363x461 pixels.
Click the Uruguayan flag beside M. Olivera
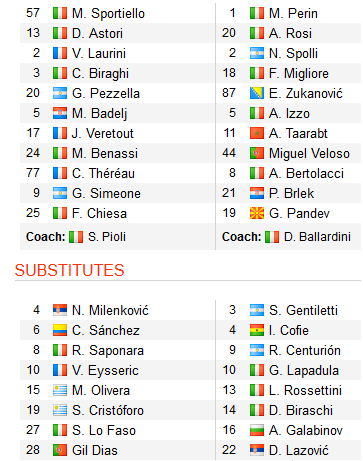(60, 390)
